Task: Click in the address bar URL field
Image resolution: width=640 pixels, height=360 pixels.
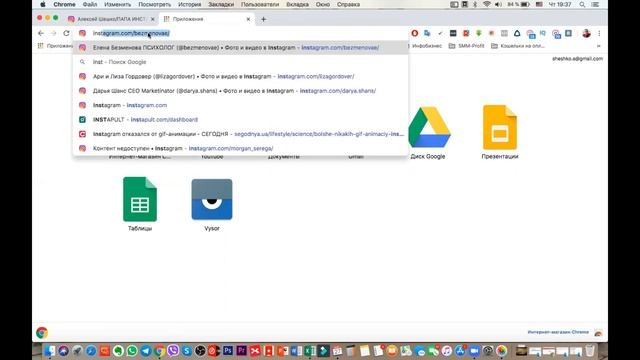Action: [241, 33]
